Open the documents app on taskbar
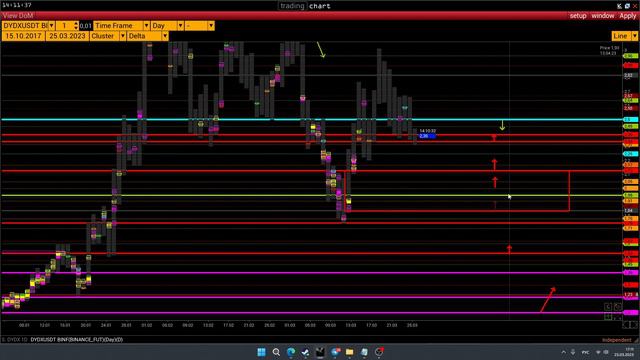The height and width of the screenshot is (360, 640). [364, 351]
